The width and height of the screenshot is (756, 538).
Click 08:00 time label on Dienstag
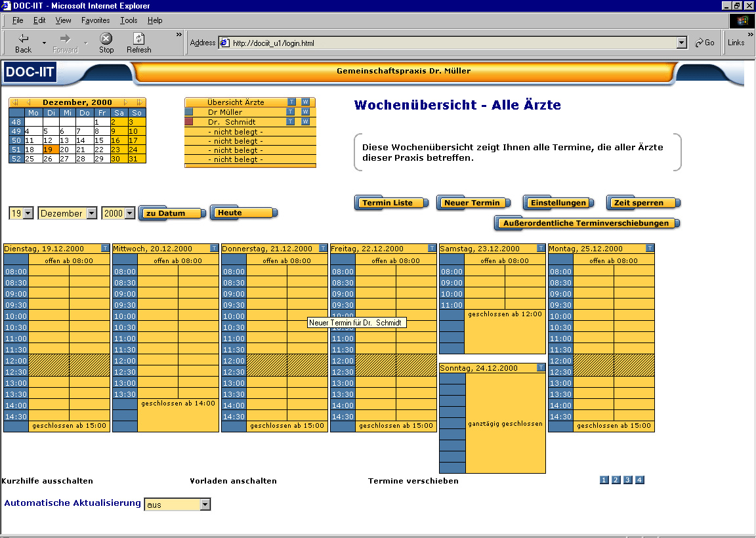click(16, 272)
